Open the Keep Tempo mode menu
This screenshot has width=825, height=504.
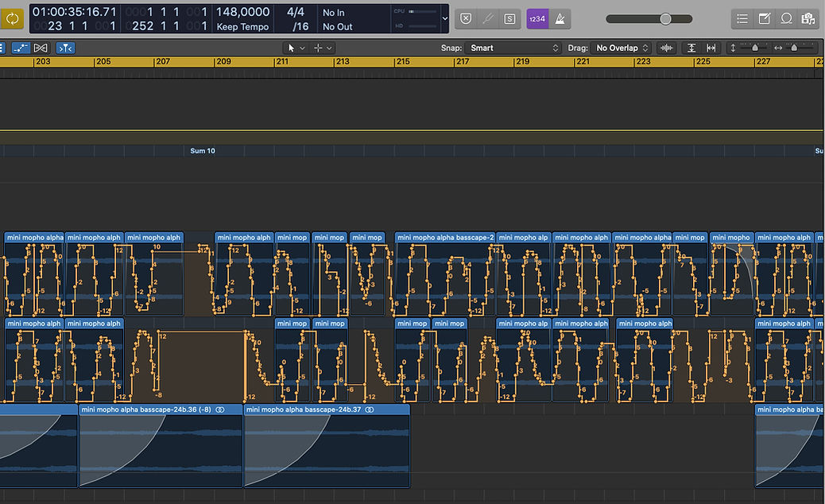242,26
